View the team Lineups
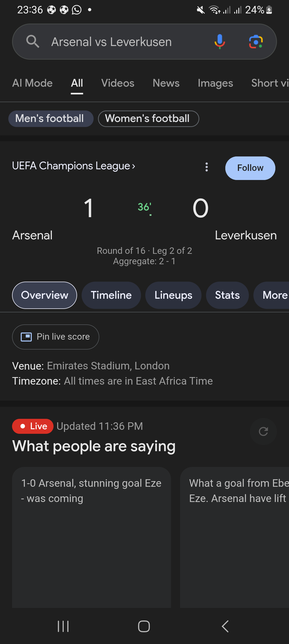Screen dimensions: 289x644 (173, 295)
